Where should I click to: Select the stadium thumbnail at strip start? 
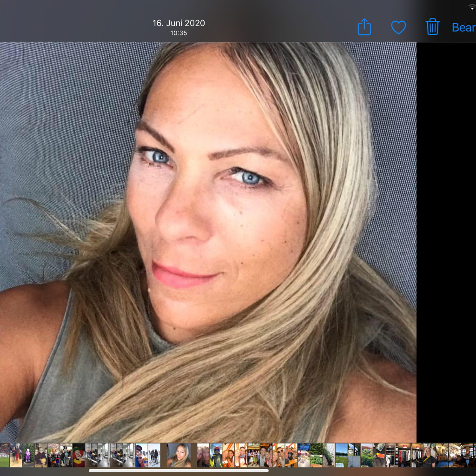[4, 455]
